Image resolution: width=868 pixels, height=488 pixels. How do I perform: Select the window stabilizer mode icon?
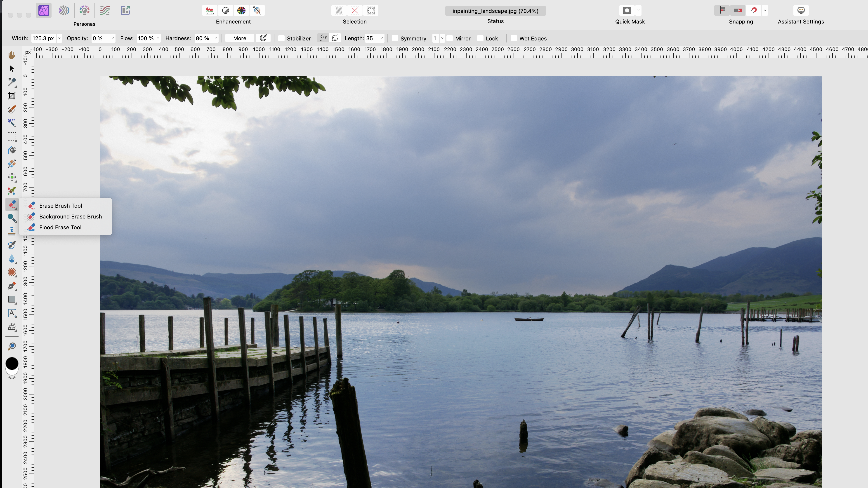point(335,38)
